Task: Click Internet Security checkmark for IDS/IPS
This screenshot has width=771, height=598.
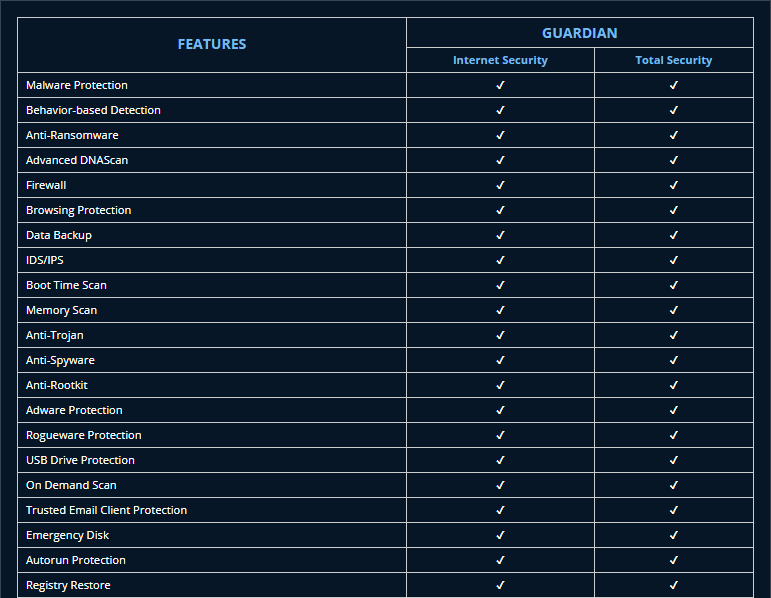Action: click(500, 260)
